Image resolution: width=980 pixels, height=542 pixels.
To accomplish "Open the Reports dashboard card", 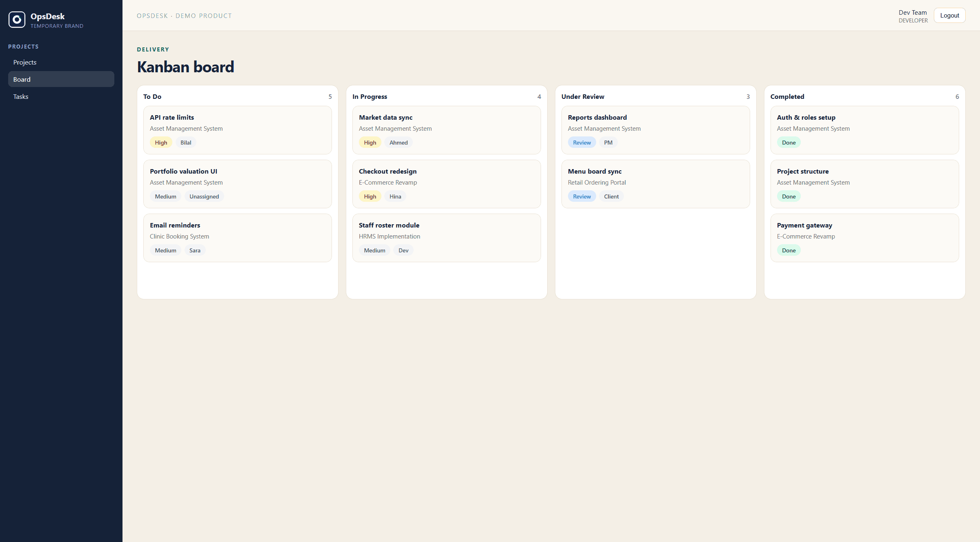I will (656, 130).
